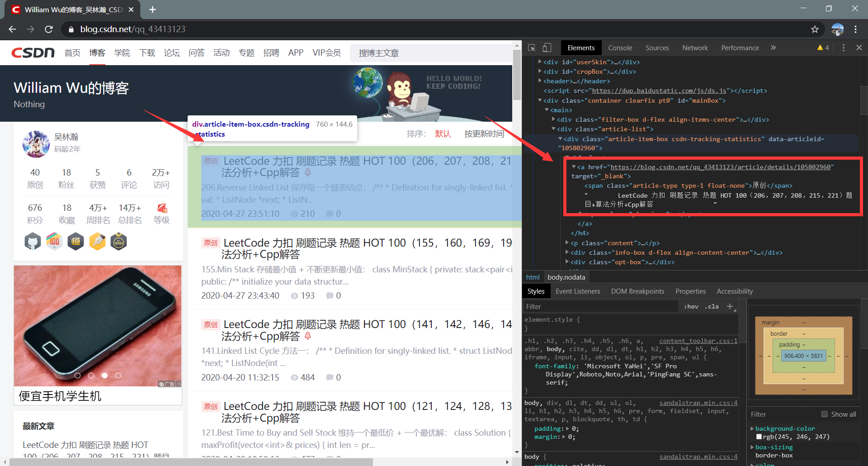Open DOM Breakpoints pane
The width and height of the screenshot is (868, 466).
tap(637, 291)
